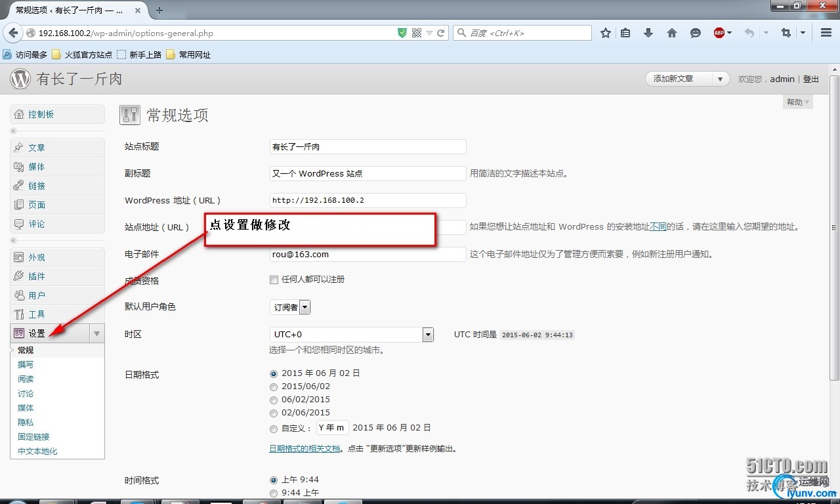
Task: Open the downloads arrow icon
Action: pyautogui.click(x=648, y=33)
